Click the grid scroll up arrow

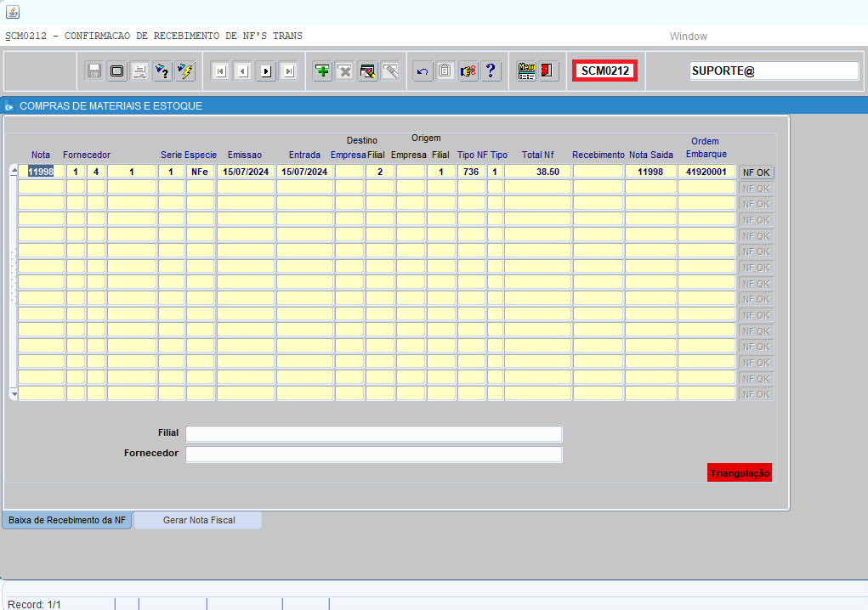[14, 172]
